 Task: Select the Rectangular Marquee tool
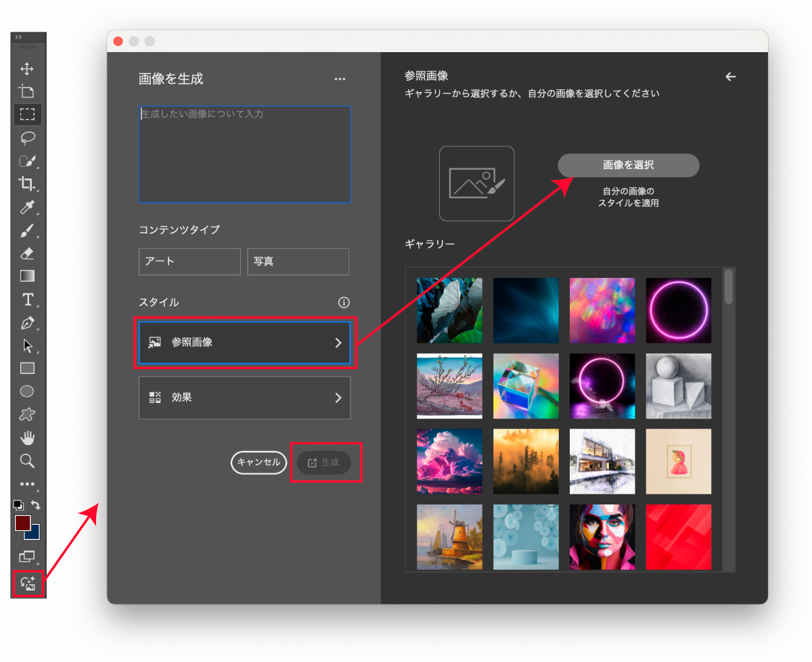[27, 114]
